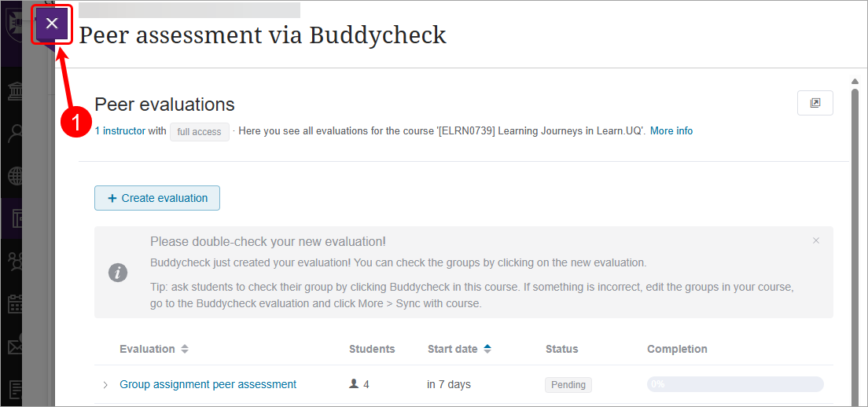Expand the Group assignment peer assessment row
The width and height of the screenshot is (868, 407).
coord(105,385)
